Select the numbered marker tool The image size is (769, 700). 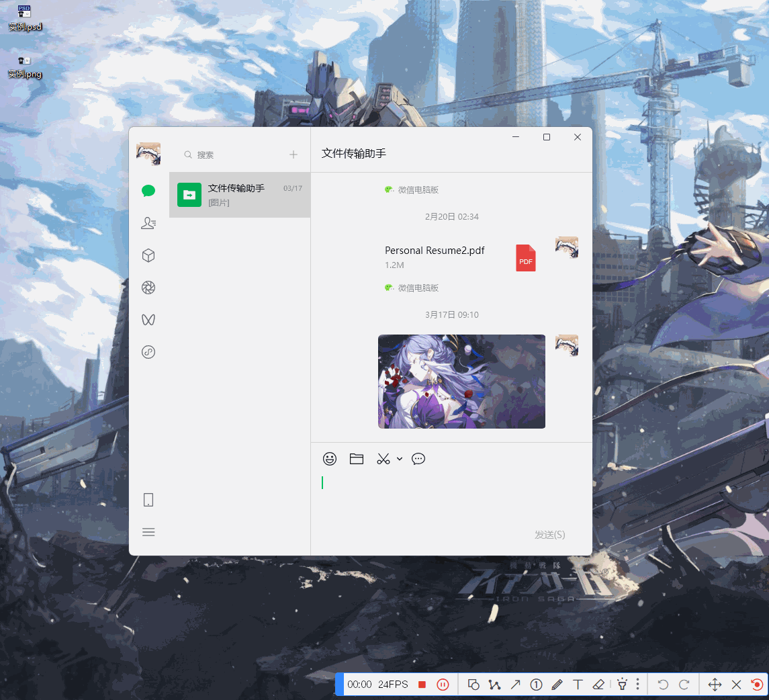tap(536, 685)
